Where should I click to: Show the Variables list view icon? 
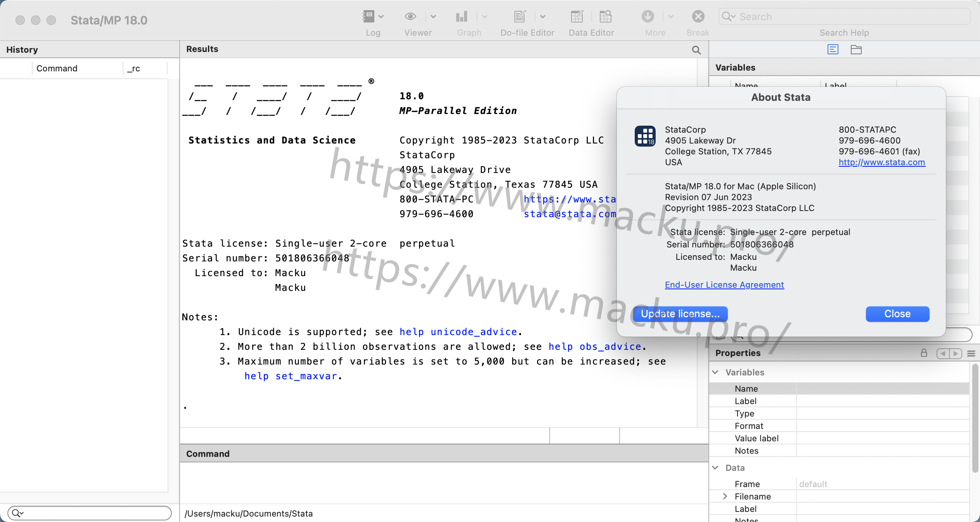pos(833,49)
